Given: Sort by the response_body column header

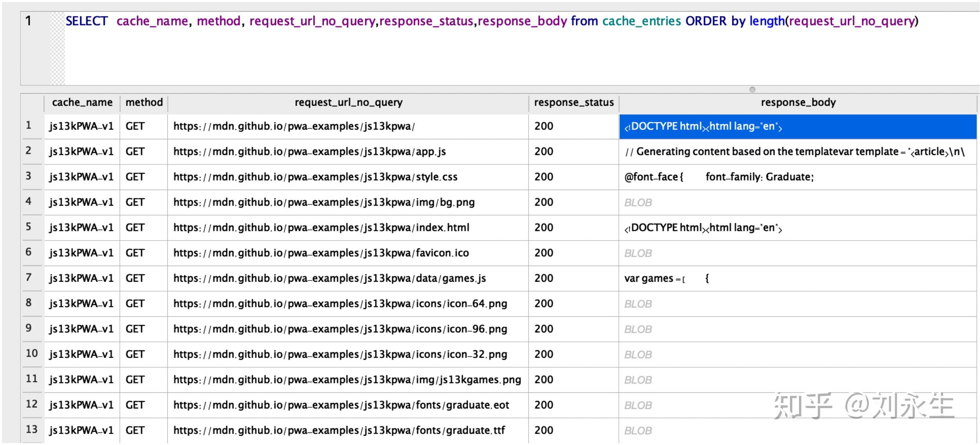Looking at the screenshot, I should (x=799, y=102).
